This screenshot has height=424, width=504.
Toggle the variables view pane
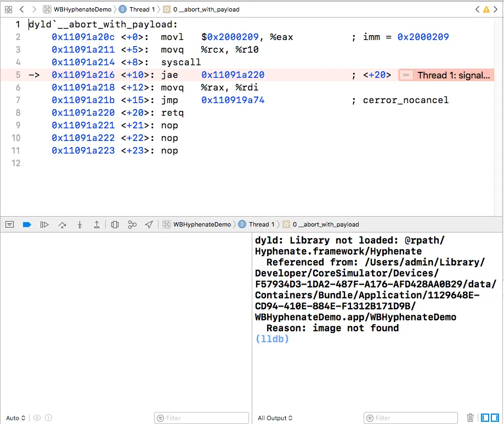click(485, 417)
